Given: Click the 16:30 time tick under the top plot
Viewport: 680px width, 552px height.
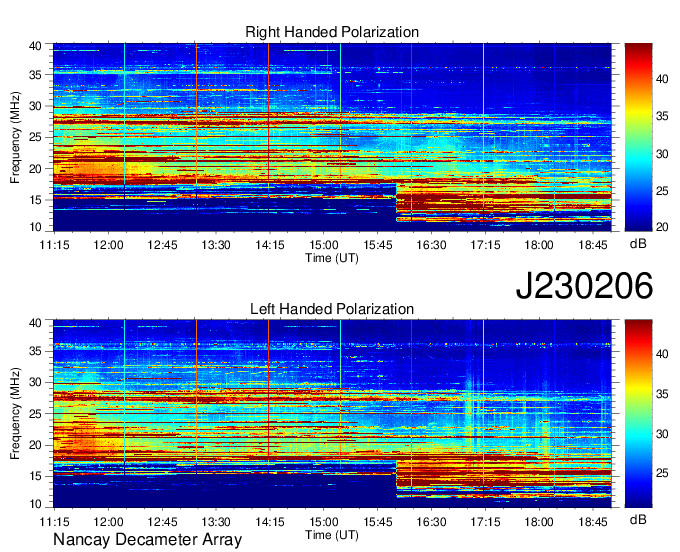Looking at the screenshot, I should point(432,245).
